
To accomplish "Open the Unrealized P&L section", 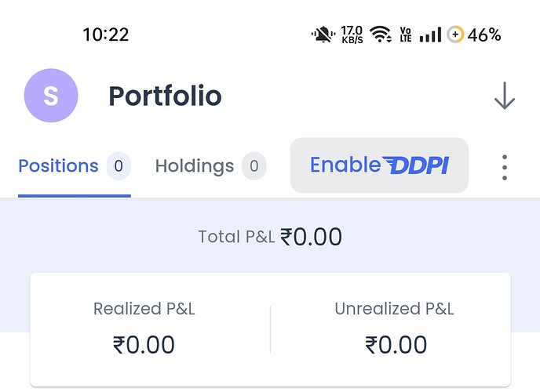I will coord(395,328).
